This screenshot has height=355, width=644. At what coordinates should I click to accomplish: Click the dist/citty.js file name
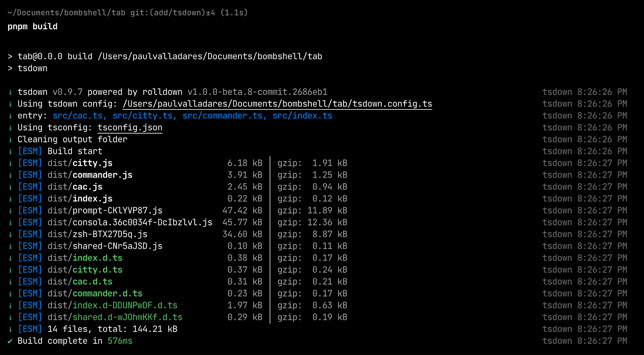point(80,163)
